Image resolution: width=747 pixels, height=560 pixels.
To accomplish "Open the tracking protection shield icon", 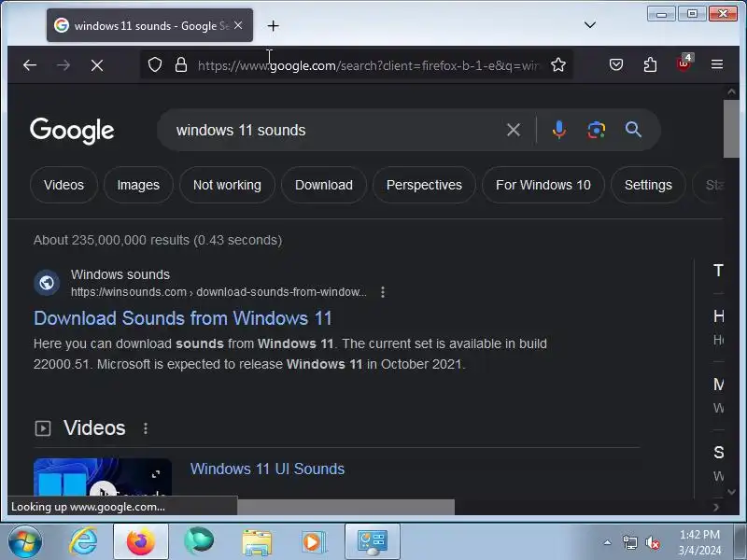I will click(155, 64).
